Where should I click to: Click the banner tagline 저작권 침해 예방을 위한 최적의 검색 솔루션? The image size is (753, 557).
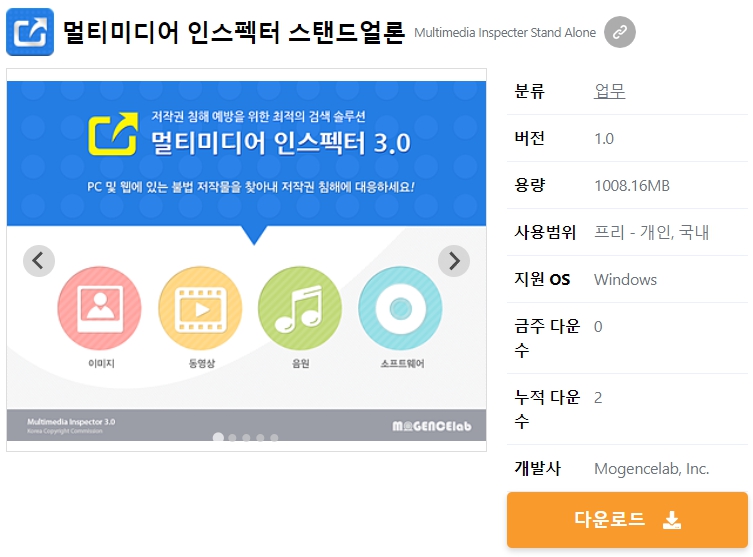(x=259, y=117)
